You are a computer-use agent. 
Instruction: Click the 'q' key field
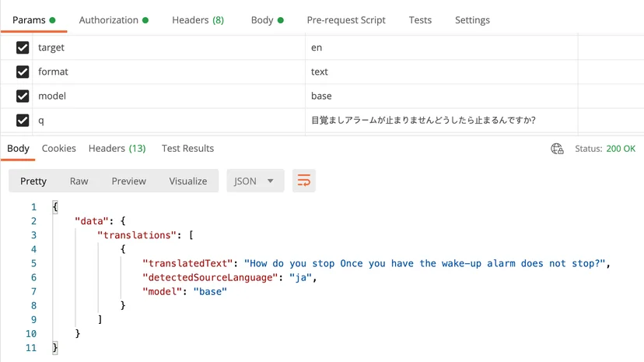point(169,121)
